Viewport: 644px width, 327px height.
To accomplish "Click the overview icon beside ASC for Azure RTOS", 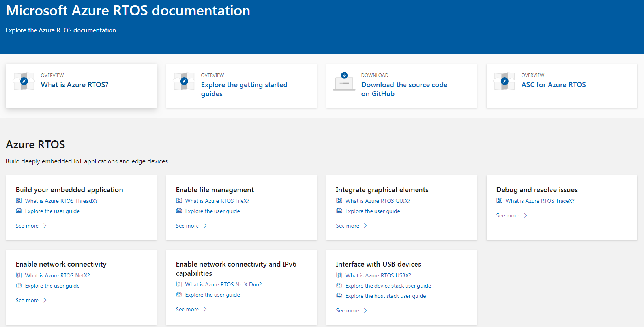I will point(504,81).
